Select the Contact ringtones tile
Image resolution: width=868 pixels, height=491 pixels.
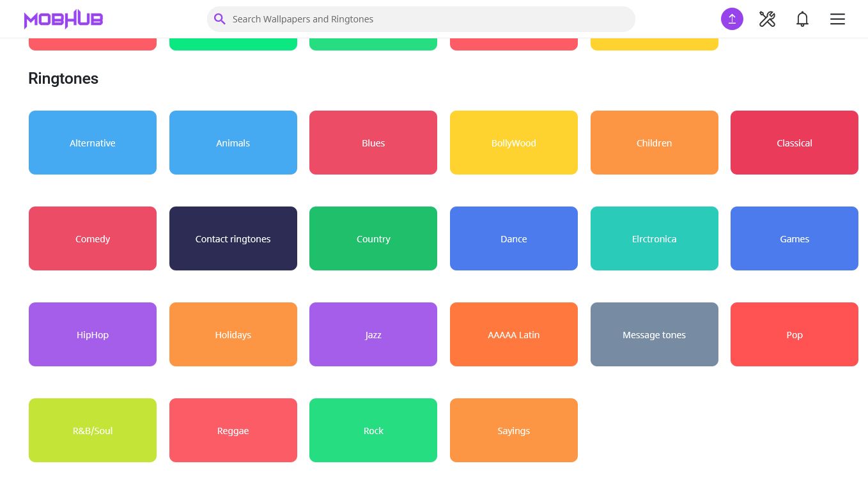point(233,238)
